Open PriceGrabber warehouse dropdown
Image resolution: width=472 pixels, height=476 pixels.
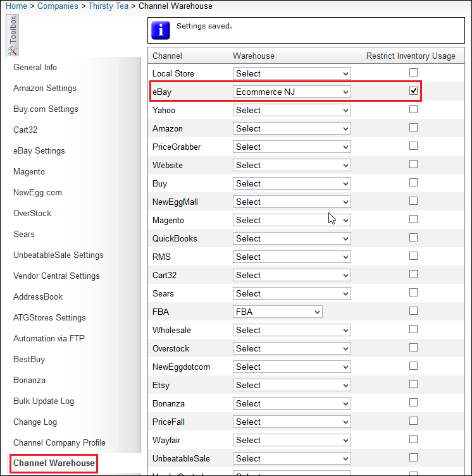[292, 147]
